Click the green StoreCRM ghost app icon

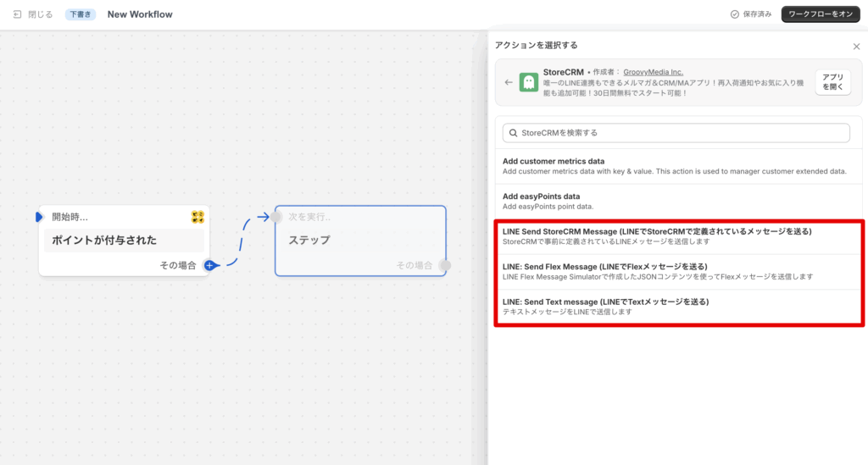point(529,82)
